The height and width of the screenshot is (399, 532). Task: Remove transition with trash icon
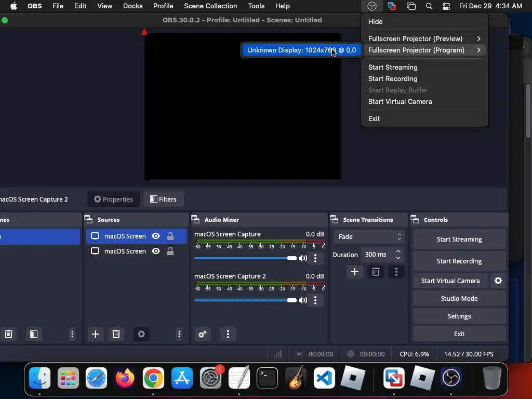click(x=376, y=272)
